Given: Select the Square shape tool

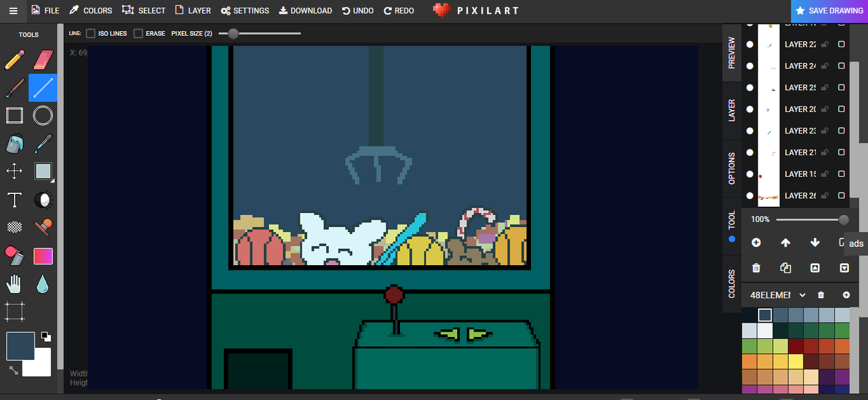Looking at the screenshot, I should coord(14,115).
